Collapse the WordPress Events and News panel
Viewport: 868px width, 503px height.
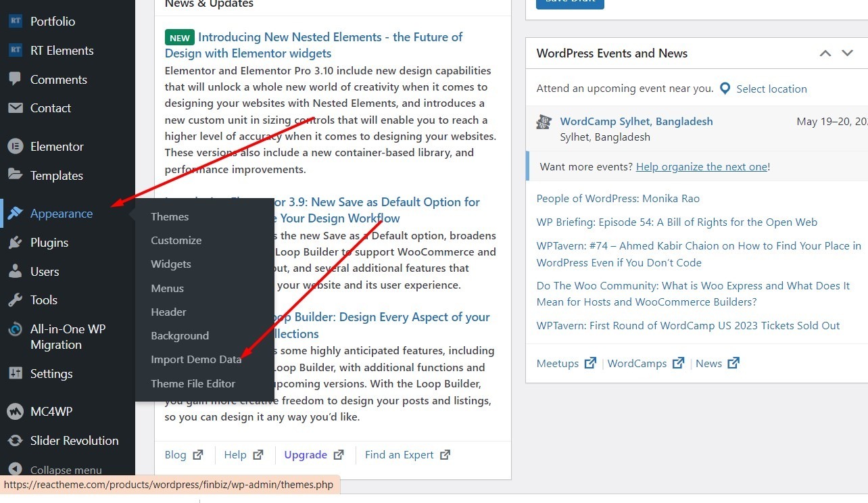point(825,53)
